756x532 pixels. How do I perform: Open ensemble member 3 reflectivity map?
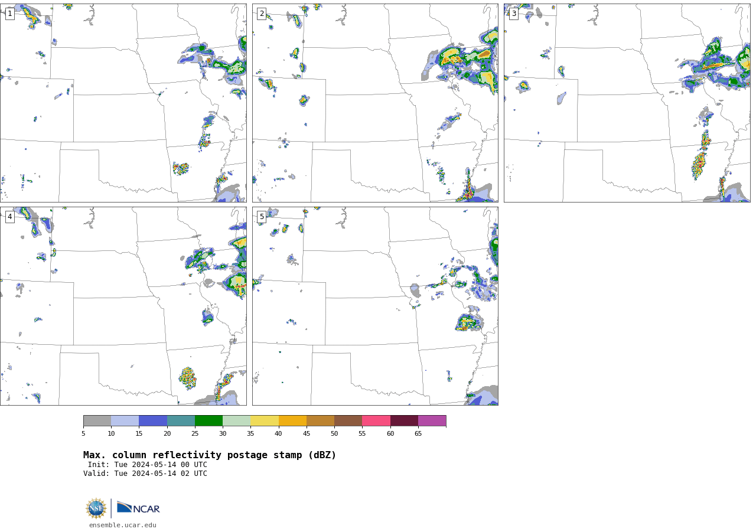(x=627, y=103)
